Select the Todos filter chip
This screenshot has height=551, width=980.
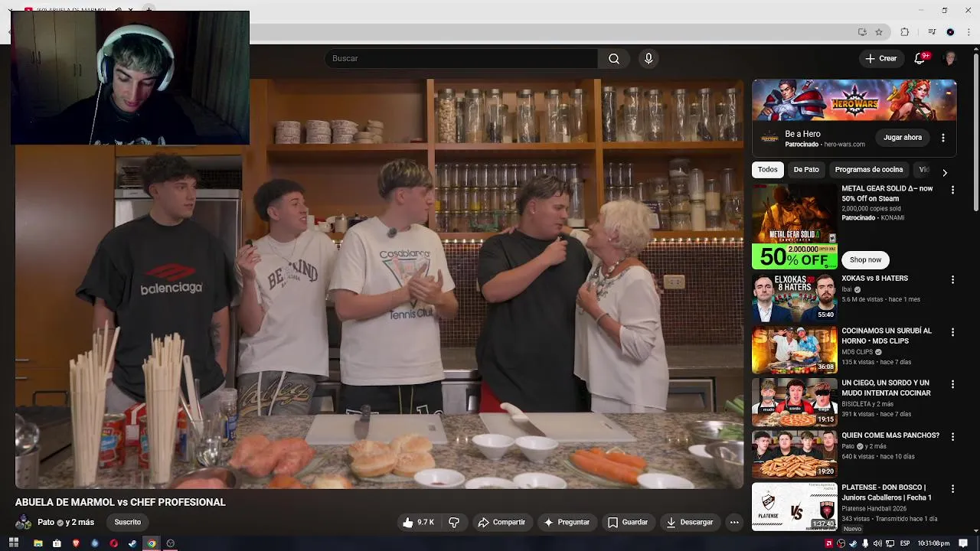click(768, 170)
